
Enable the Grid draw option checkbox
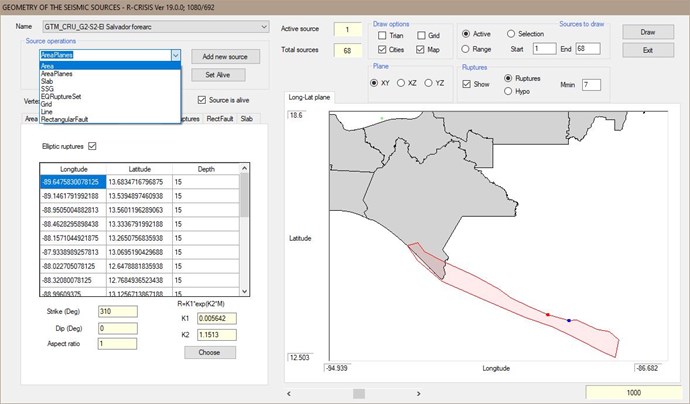pos(421,35)
